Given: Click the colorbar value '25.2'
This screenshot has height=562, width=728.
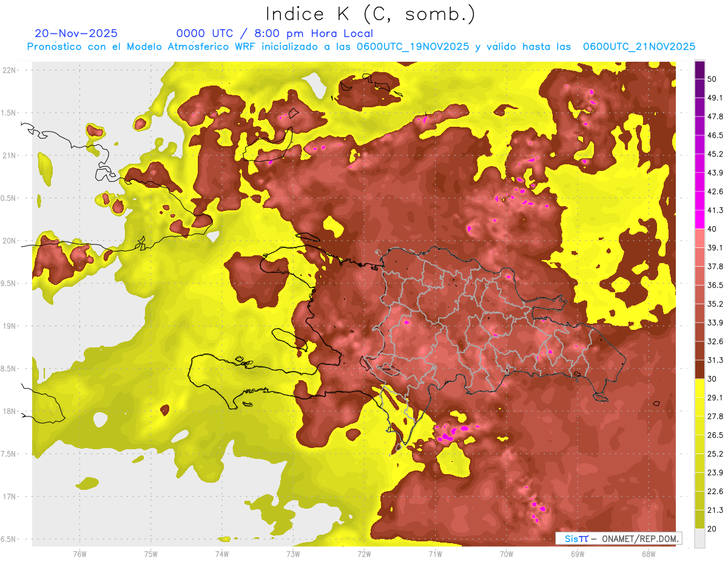Looking at the screenshot, I should (x=715, y=454).
